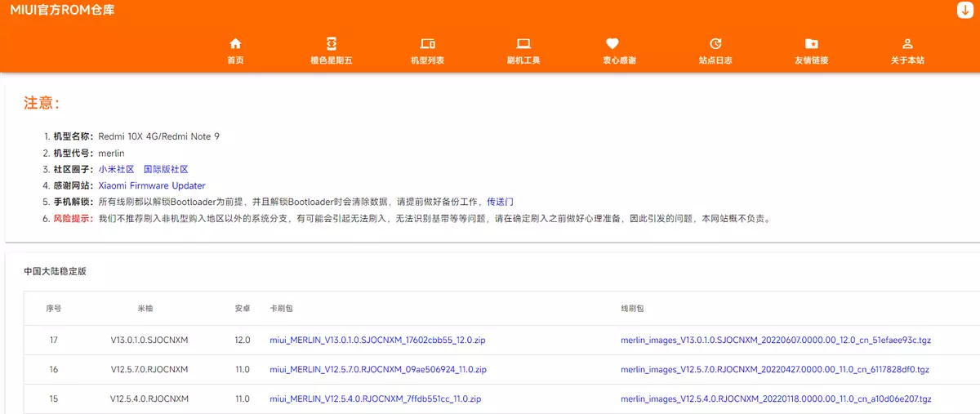Click version cell V12.5.7.0.RJOCNXM
The image size is (980, 414).
click(x=149, y=369)
